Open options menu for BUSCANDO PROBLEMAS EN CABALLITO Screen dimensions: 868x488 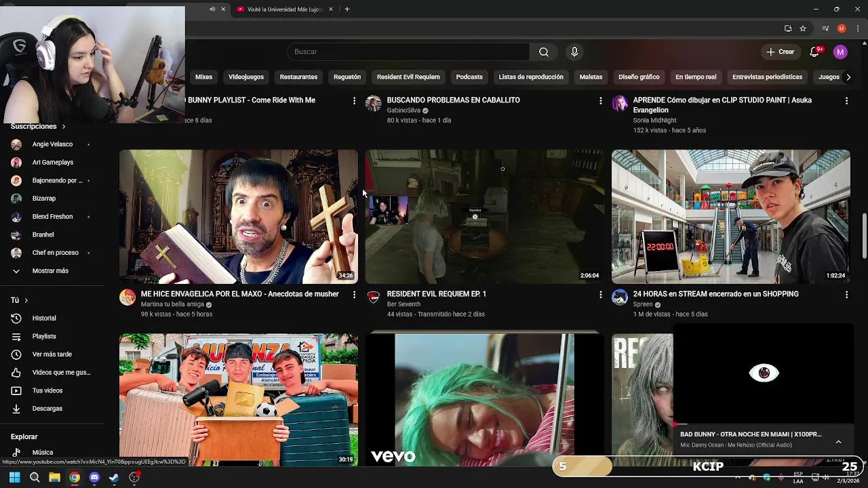(600, 101)
